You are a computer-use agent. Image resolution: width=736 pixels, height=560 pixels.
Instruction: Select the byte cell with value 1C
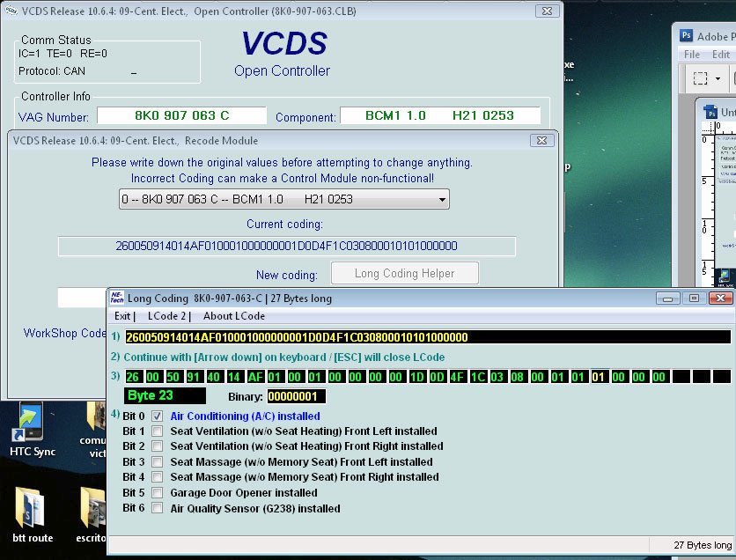click(x=477, y=377)
